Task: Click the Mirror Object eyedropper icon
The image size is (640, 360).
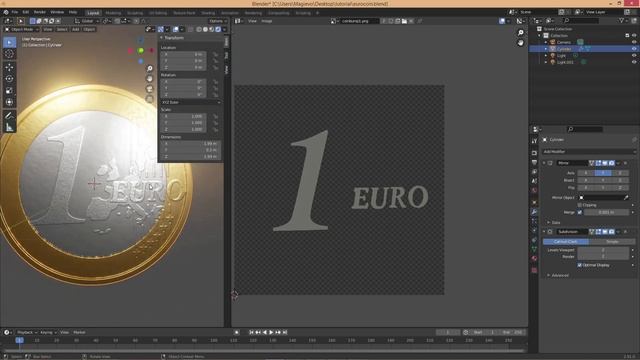Action: pos(626,198)
